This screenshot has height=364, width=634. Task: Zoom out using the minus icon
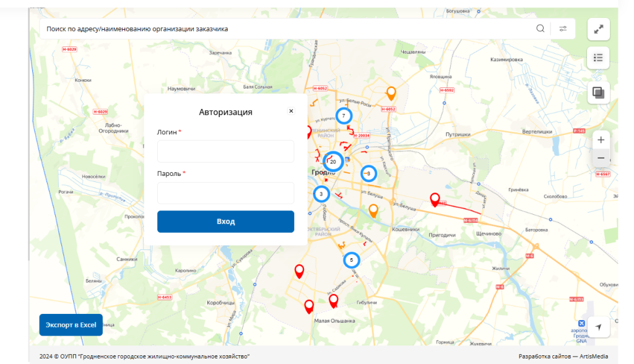point(600,158)
